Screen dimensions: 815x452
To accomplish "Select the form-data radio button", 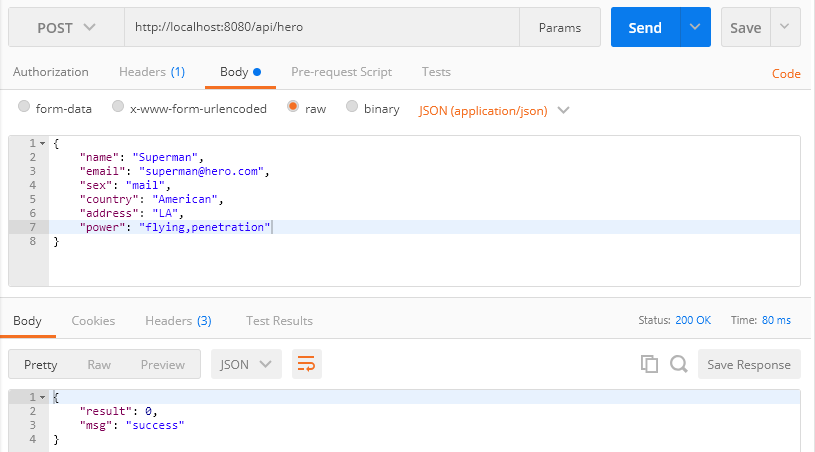I will (x=24, y=107).
